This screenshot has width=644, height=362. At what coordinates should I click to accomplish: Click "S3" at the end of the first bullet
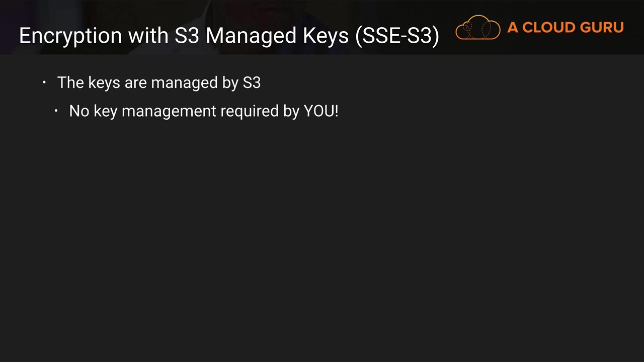[x=251, y=82]
